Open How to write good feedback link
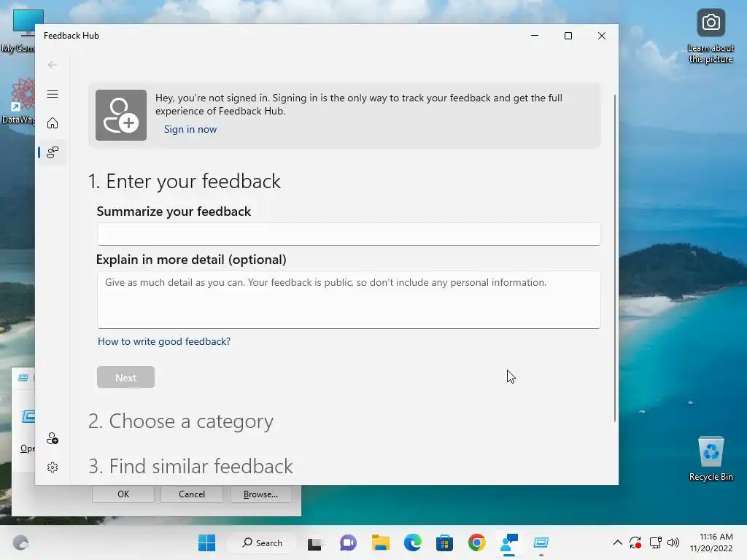The height and width of the screenshot is (560, 747). point(164,341)
